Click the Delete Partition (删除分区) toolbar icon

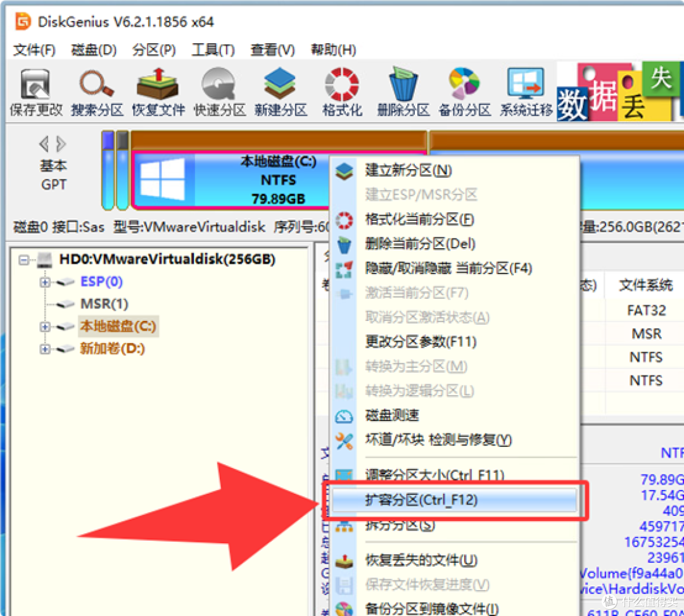[x=403, y=92]
